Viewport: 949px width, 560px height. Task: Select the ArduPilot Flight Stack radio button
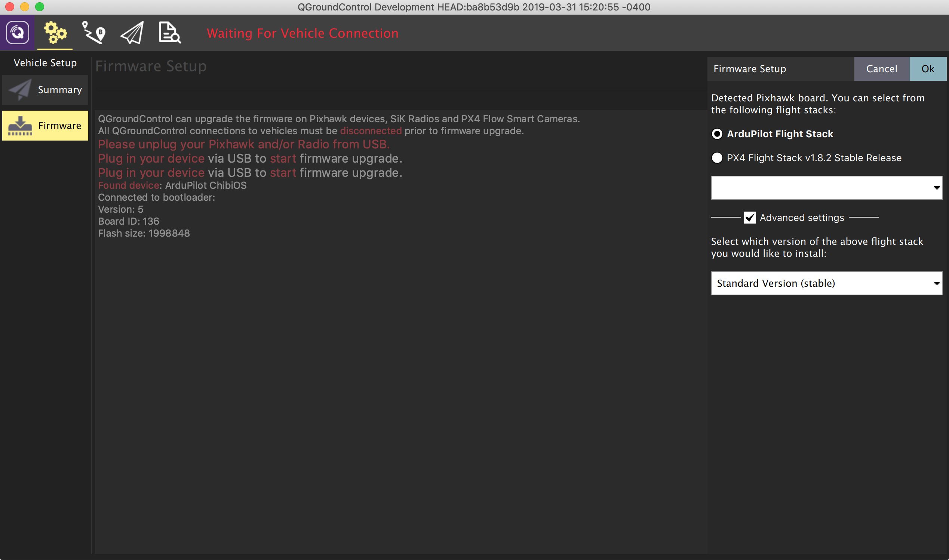[x=717, y=133]
